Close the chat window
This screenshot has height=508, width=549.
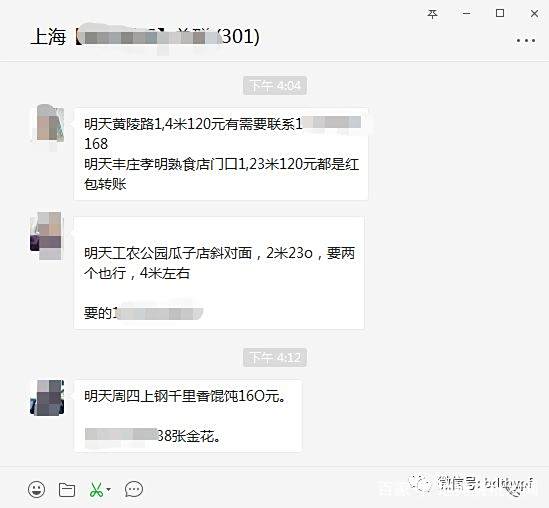click(534, 14)
